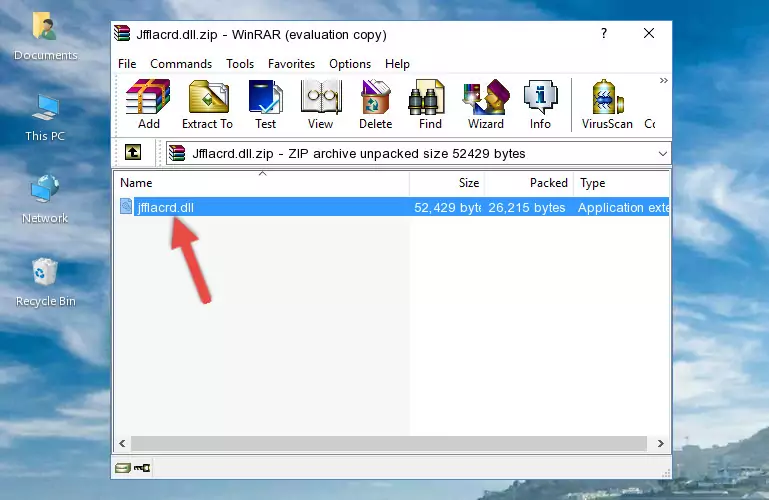This screenshot has height=500, width=769.
Task: Run the Test archive tool
Action: [x=265, y=104]
